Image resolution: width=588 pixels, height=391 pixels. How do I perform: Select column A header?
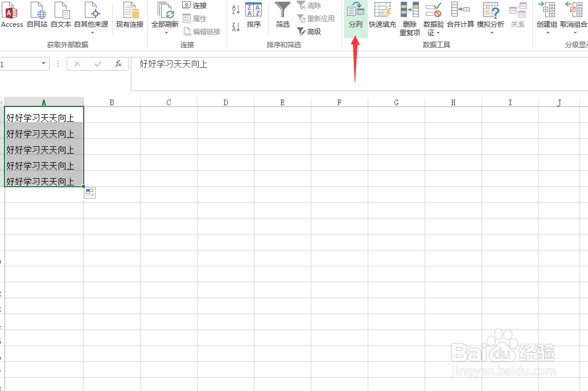44,102
